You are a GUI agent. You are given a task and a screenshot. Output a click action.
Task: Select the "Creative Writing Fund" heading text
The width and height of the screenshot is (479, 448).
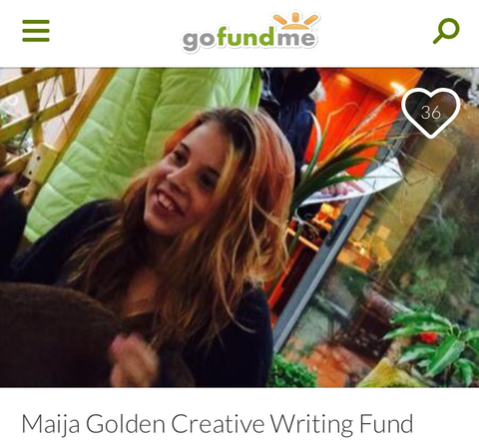point(292,424)
